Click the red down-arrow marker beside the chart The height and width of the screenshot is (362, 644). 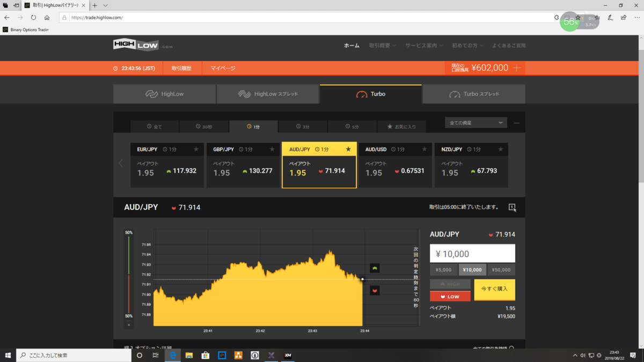pos(375,290)
